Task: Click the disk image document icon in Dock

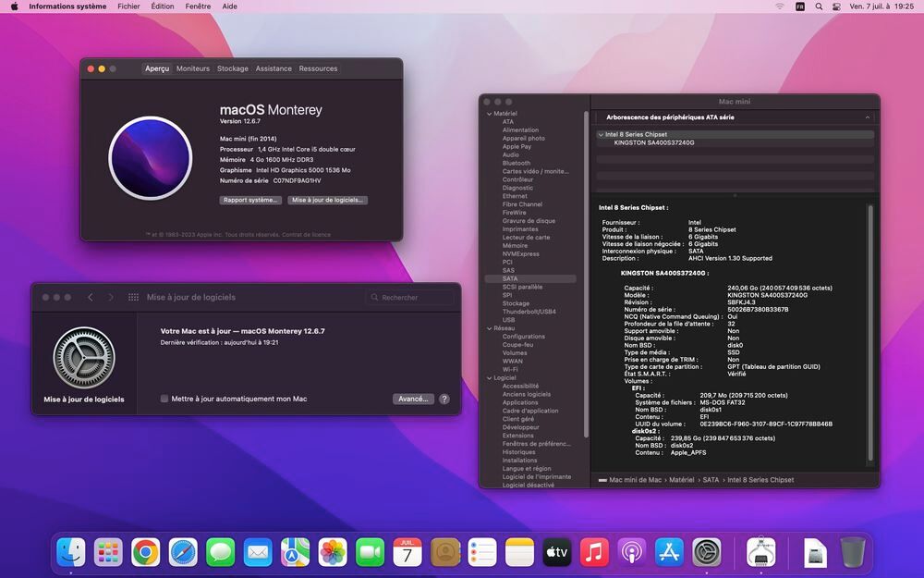Action: 815,553
